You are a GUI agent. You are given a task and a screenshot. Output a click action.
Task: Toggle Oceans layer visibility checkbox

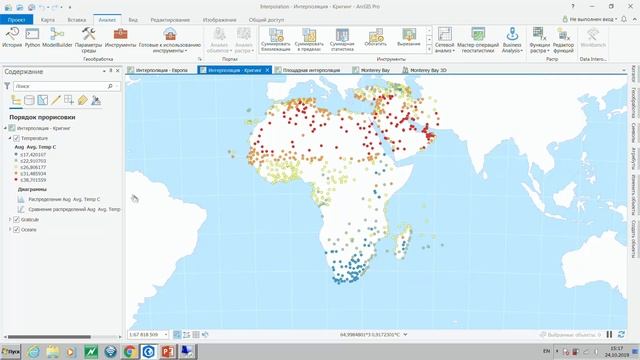(16, 230)
